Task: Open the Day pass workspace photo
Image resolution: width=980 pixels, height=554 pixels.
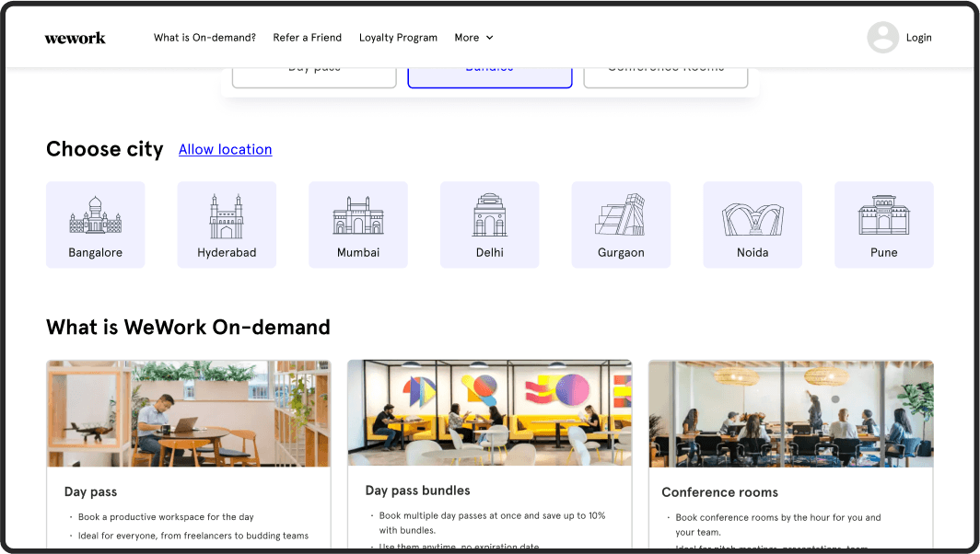Action: point(188,413)
